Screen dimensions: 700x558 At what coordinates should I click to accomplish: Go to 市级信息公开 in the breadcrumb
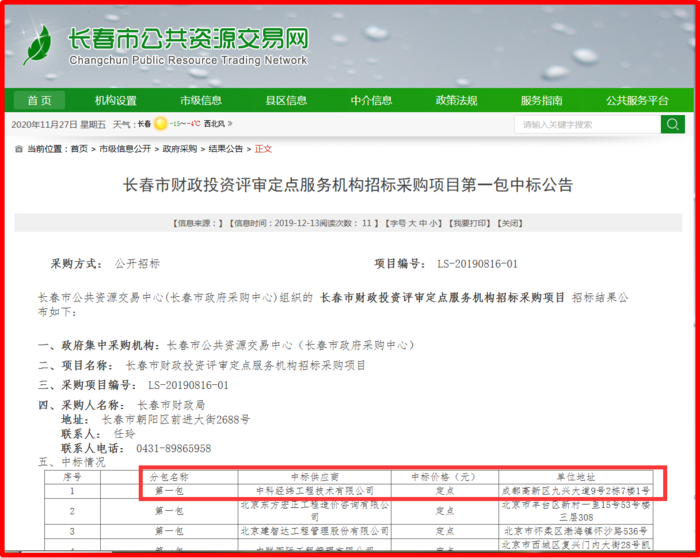(125, 149)
